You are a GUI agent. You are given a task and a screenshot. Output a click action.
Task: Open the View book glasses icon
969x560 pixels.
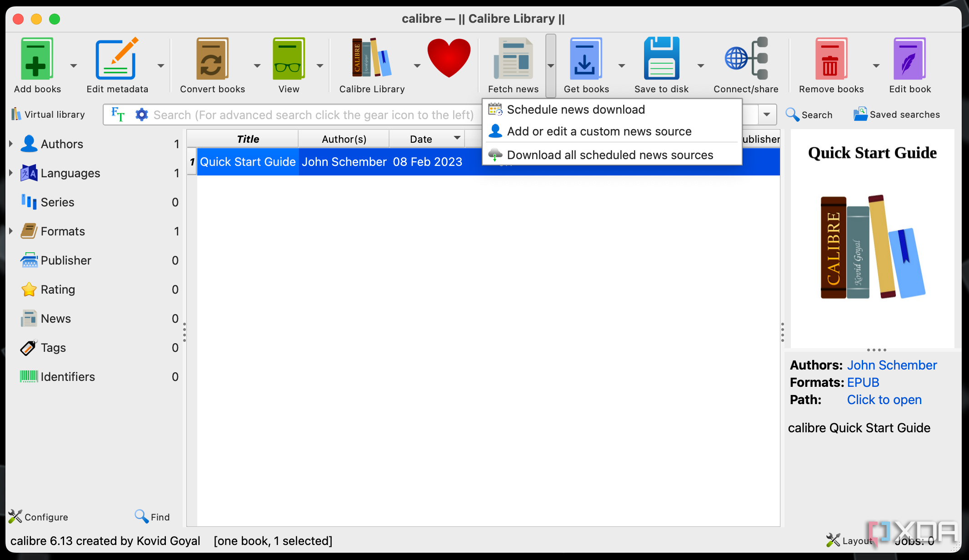[x=289, y=59]
